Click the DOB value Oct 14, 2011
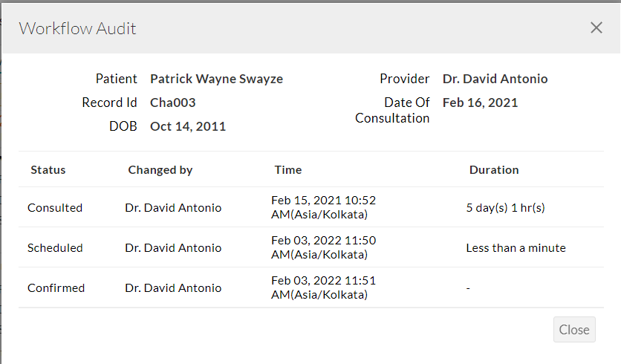Viewport: 621px width, 364px height. [188, 126]
